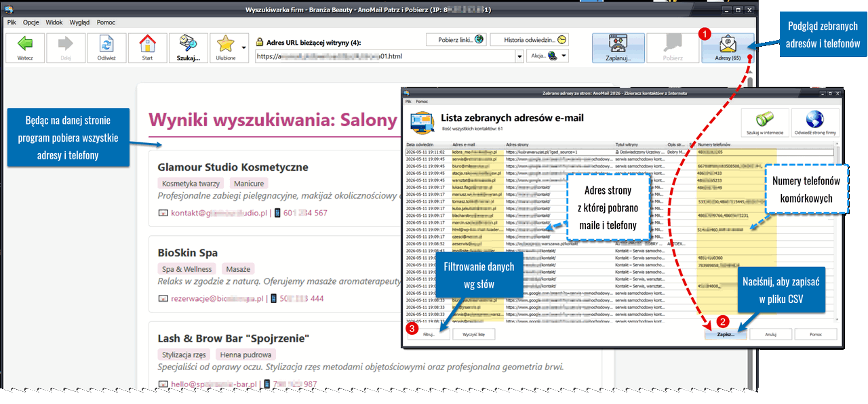Select the row dated 2026-05-11 19:11:02

[619, 152]
